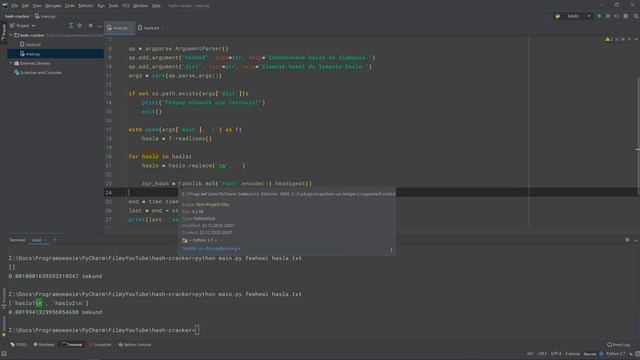Click the Python 3.7 interpreter status
Viewport: 640px width, 360px height.
tap(616, 354)
